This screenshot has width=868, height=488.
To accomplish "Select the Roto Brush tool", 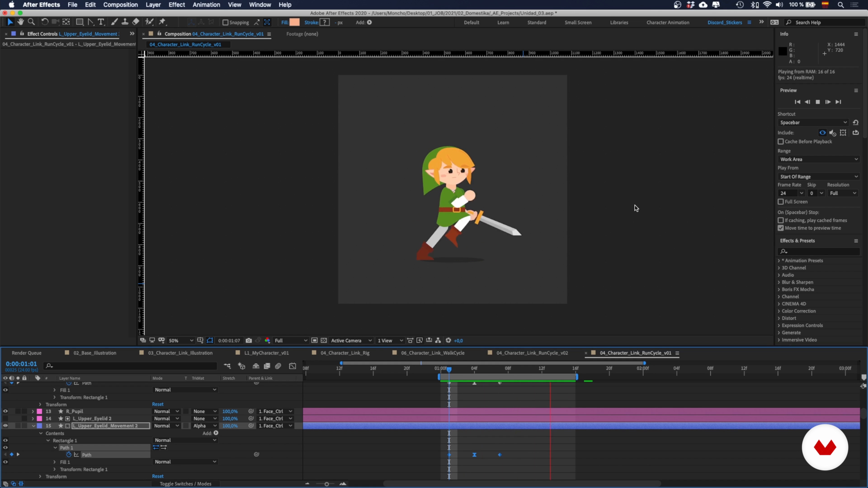I will click(x=149, y=22).
